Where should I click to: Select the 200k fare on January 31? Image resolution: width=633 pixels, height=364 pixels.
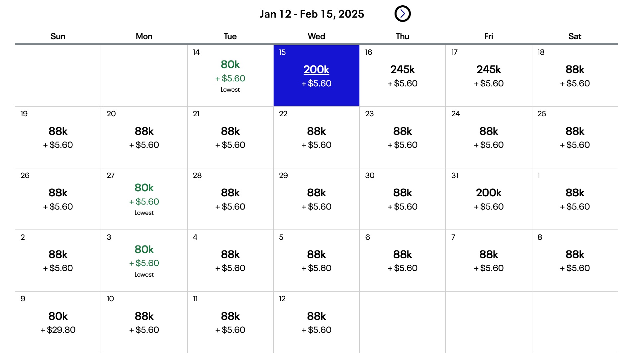pos(488,199)
